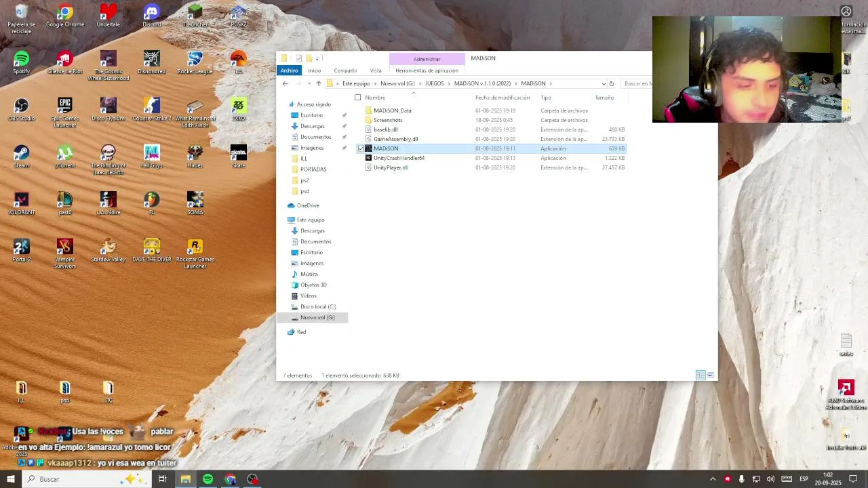
Task: Open Disco local (C:) in navigation pane
Action: (x=318, y=306)
